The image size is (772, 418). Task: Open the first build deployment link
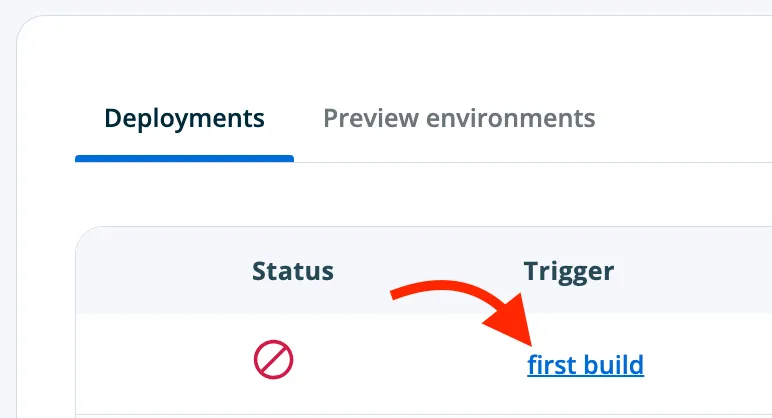tap(585, 365)
